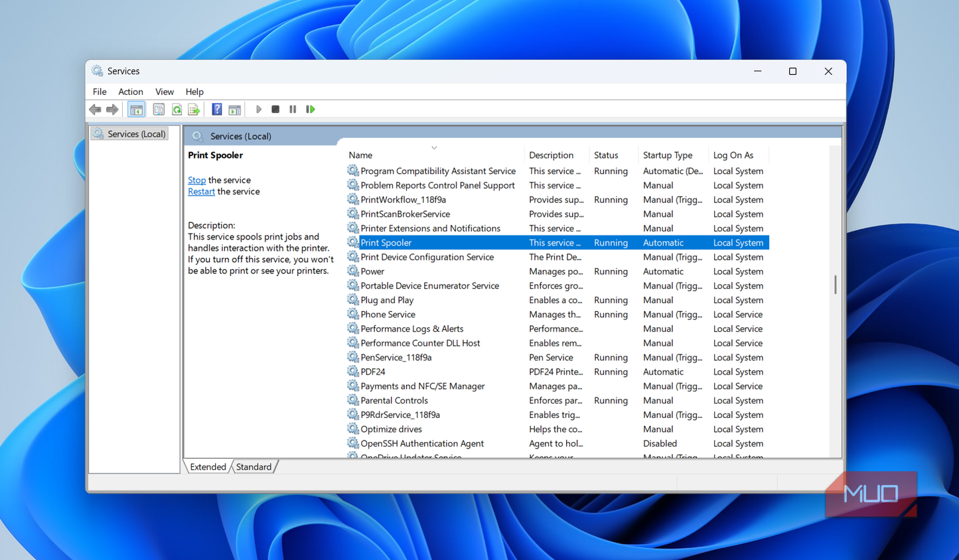
Task: Click the gear icon beside OpenSSH Authentication Agent
Action: (352, 443)
